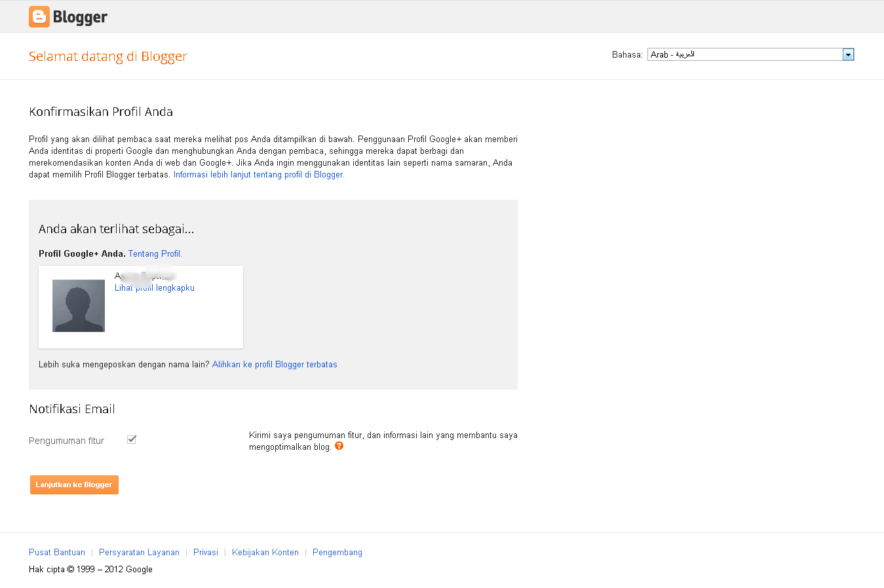Click the Konfirmasikan Profil Anda heading
The width and height of the screenshot is (884, 588).
[101, 112]
